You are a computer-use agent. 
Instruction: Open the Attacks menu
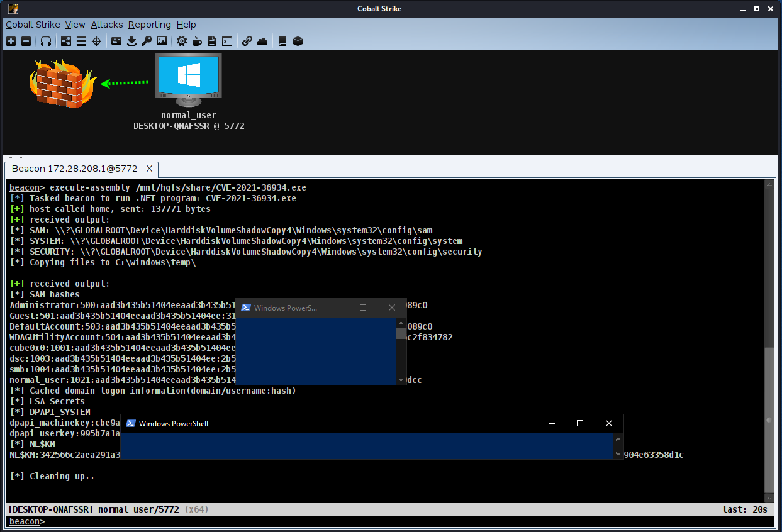click(x=107, y=25)
